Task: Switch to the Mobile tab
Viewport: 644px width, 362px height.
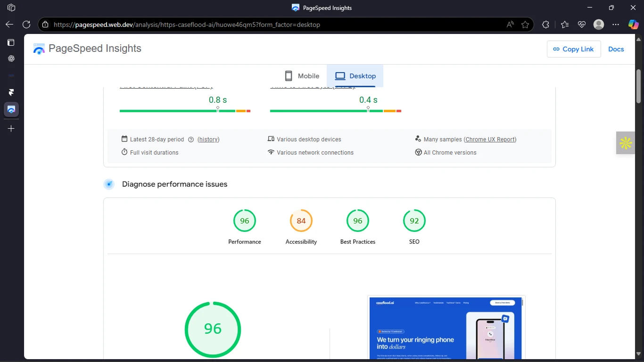Action: pyautogui.click(x=302, y=76)
